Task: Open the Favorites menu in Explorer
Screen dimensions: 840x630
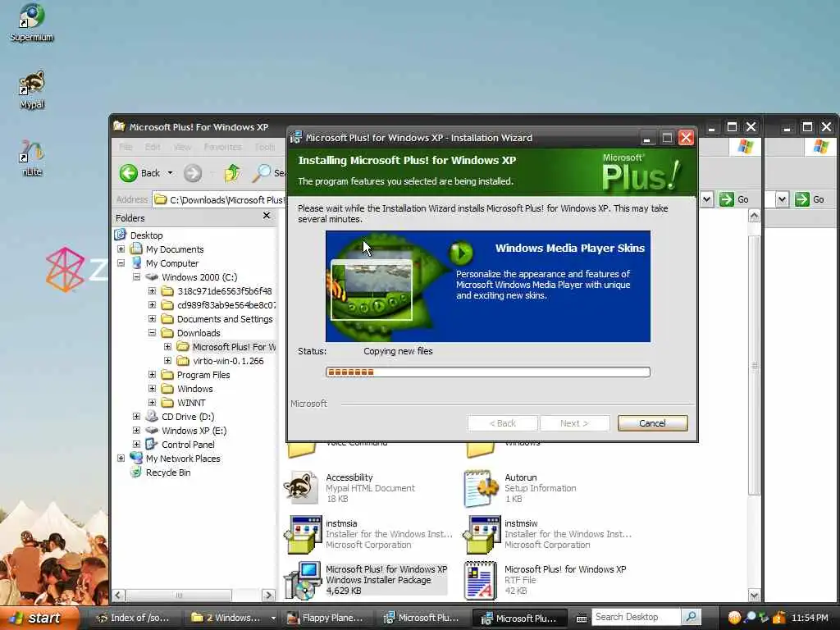Action: [x=223, y=147]
